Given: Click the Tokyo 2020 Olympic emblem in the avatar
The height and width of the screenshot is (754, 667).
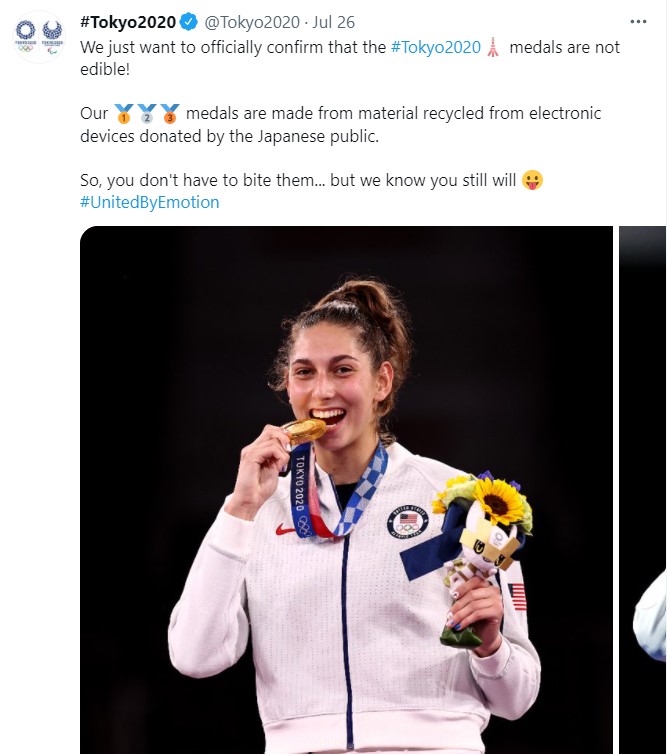Looking at the screenshot, I should [27, 32].
